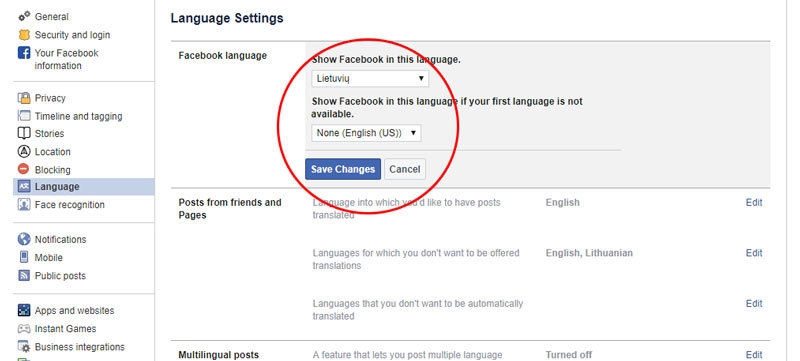Screen dimensions: 800x361
Task: Edit languages not automatically translated
Action: coord(754,303)
